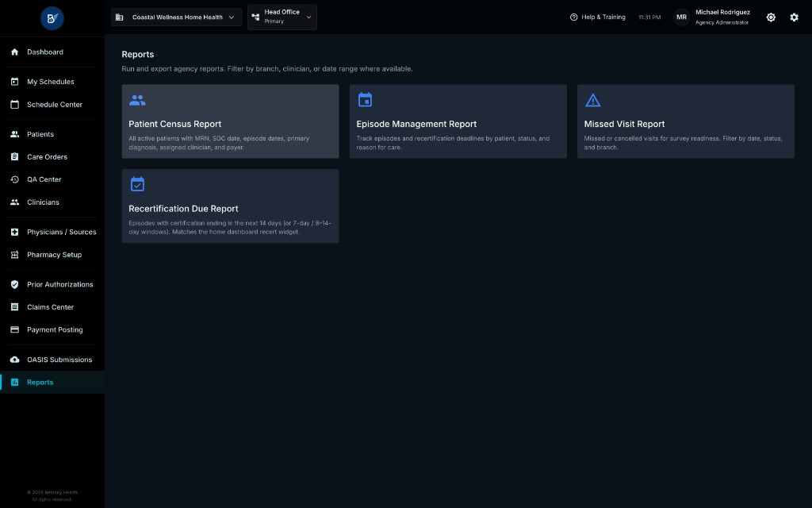812x508 pixels.
Task: Open OASIS Submissions
Action: tap(52, 360)
